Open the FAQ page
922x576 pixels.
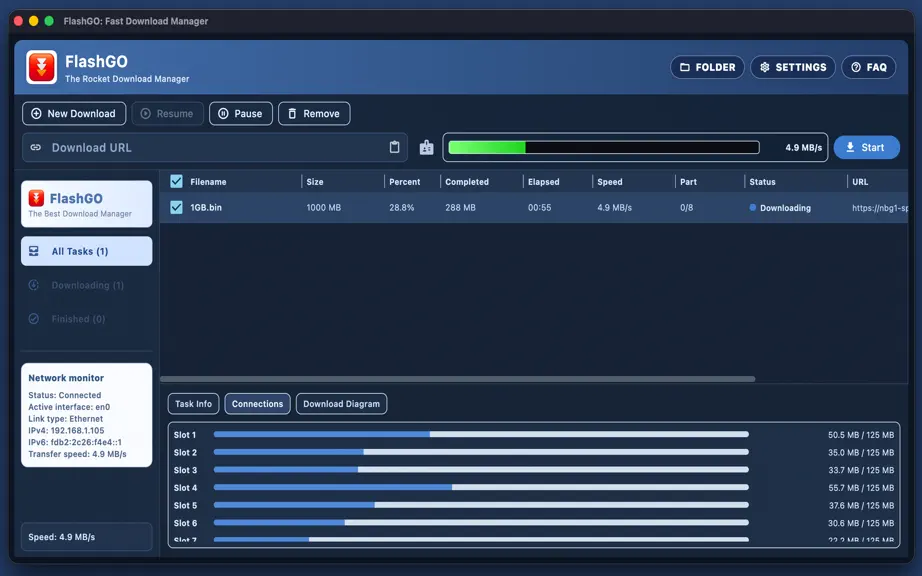pos(868,67)
